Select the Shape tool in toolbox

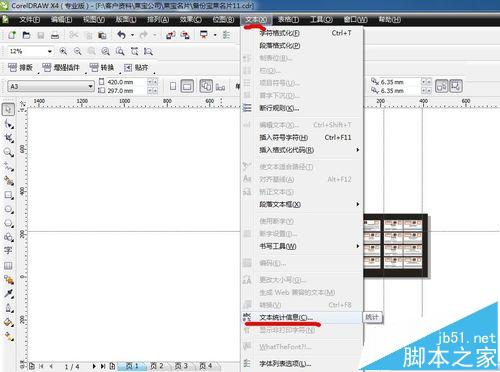pos(8,124)
